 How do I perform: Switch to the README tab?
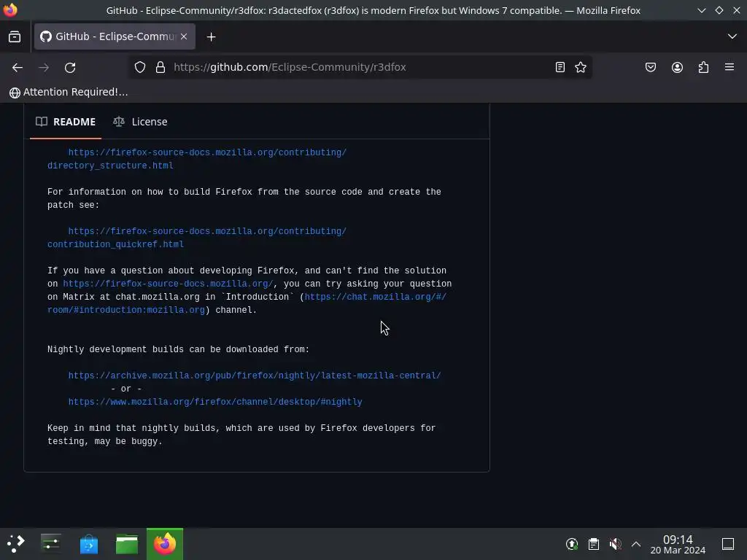(x=66, y=122)
